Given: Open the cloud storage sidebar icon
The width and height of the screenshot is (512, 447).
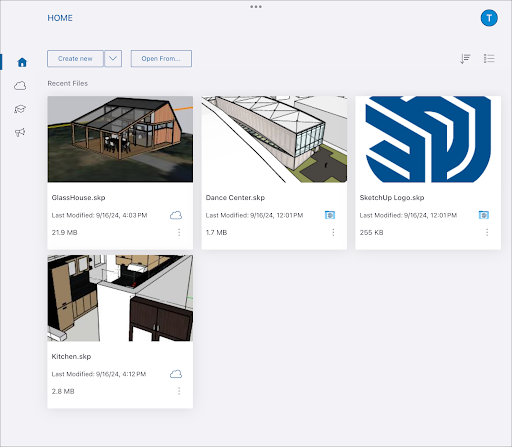Looking at the screenshot, I should coord(20,86).
